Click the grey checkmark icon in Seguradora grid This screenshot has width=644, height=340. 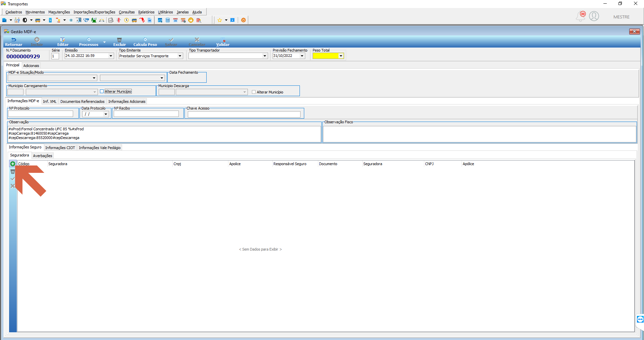click(13, 179)
